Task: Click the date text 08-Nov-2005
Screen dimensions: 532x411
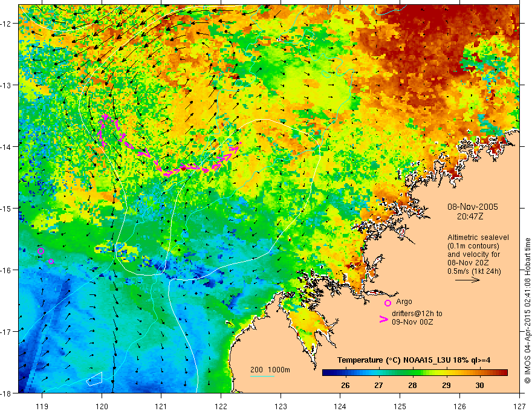Action: [472, 207]
